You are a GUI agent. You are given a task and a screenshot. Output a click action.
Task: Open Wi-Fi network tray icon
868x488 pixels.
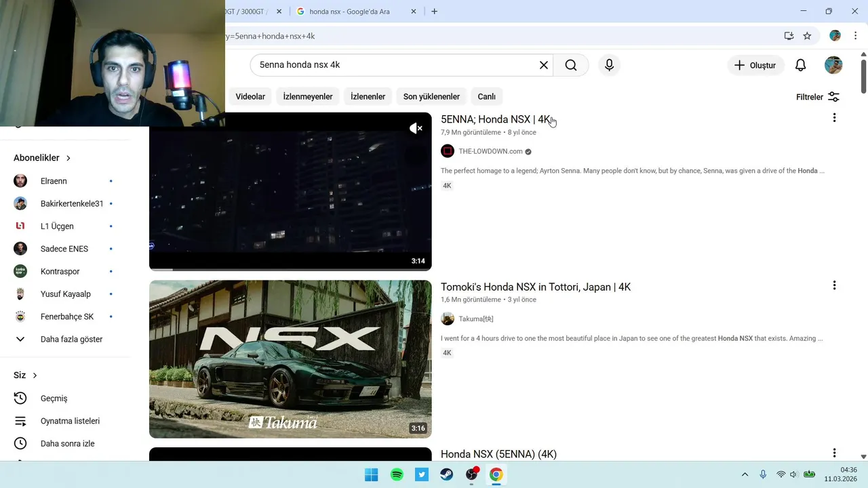click(x=781, y=474)
